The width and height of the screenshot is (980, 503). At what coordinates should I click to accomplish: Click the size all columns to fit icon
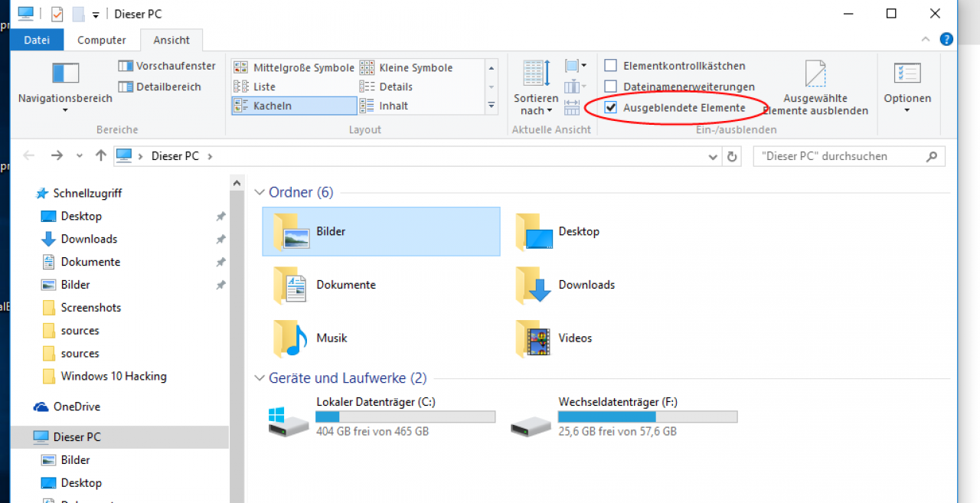point(572,106)
